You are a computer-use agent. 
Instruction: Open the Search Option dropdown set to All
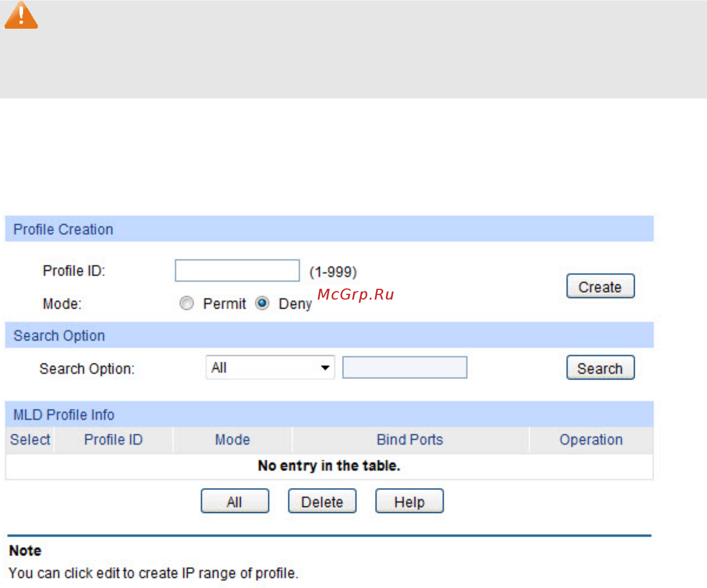click(270, 367)
